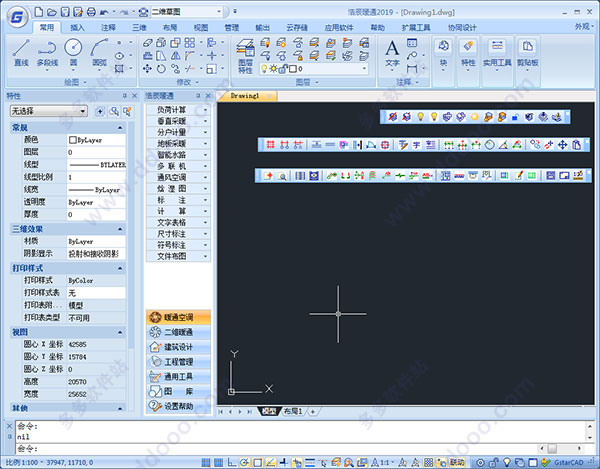Screen dimensions: 600x469
Task: Switch to the 布局1 layout tab
Action: 293,412
